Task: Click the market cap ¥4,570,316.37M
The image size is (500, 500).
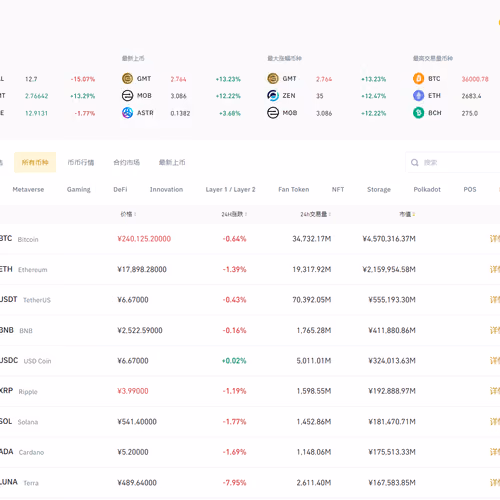Action: click(389, 239)
